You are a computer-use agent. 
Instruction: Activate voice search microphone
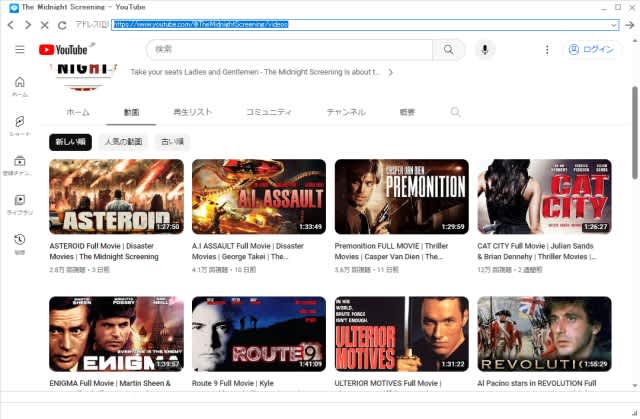point(484,50)
